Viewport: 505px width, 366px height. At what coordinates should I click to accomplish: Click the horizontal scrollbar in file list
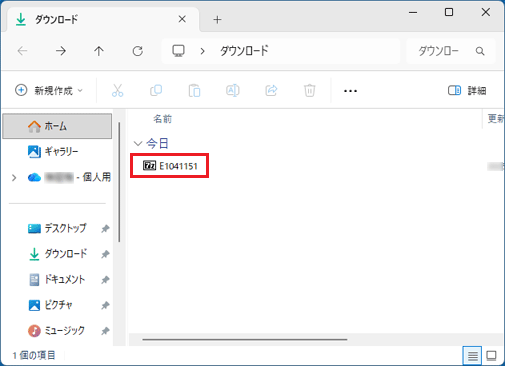pyautogui.click(x=245, y=339)
